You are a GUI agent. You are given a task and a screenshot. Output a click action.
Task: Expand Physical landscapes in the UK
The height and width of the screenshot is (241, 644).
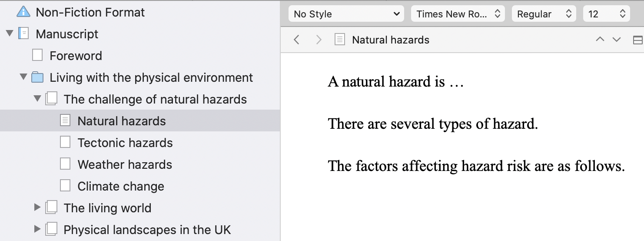tap(37, 229)
